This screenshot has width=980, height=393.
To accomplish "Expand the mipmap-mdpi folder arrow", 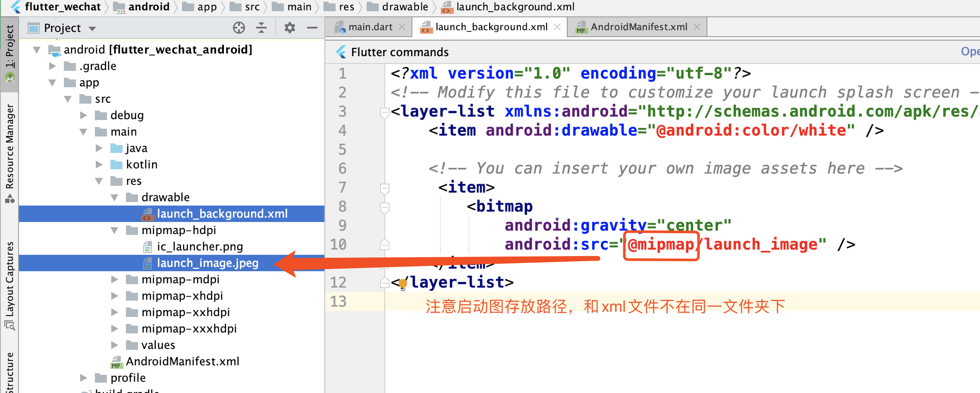I will pos(114,279).
